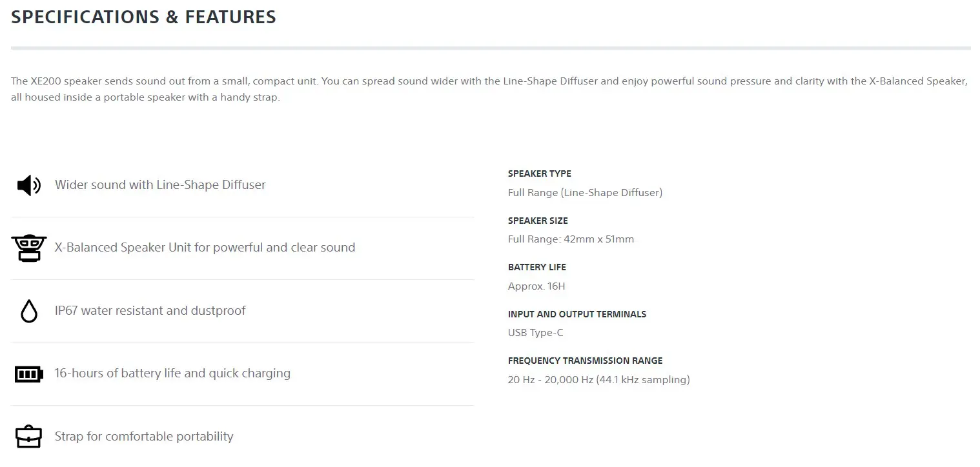The width and height of the screenshot is (980, 467).
Task: Click 16-hours of battery life feature text
Action: pyautogui.click(x=172, y=373)
